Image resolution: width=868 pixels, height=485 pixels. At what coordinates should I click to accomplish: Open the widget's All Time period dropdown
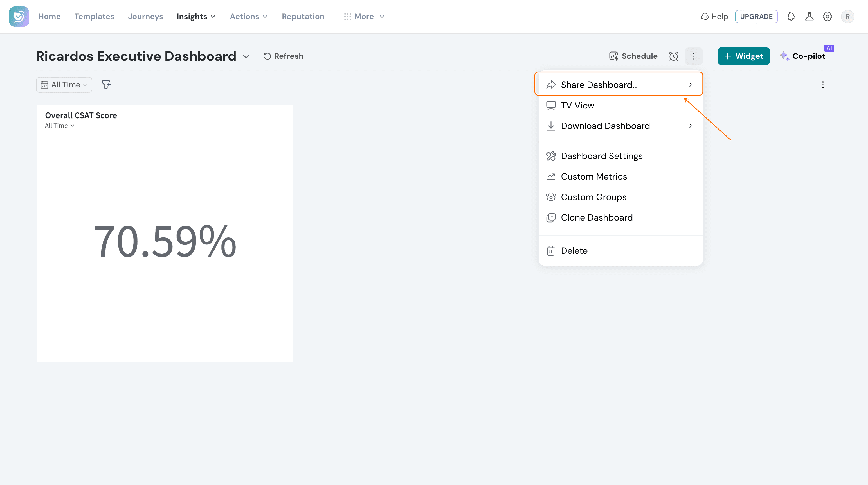point(60,126)
